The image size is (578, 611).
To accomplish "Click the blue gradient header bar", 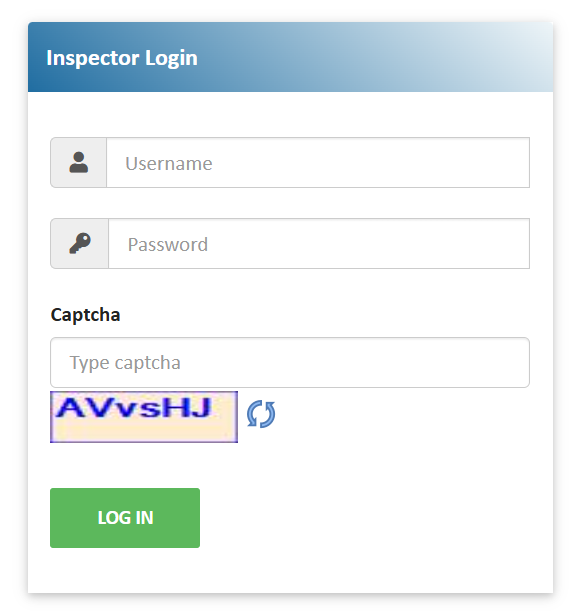I will click(290, 57).
